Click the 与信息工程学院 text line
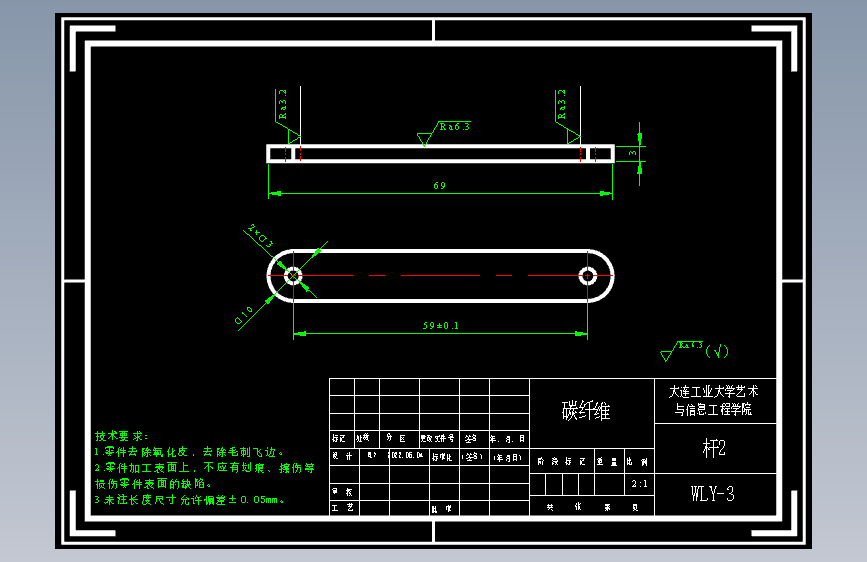The image size is (867, 562). (x=713, y=409)
